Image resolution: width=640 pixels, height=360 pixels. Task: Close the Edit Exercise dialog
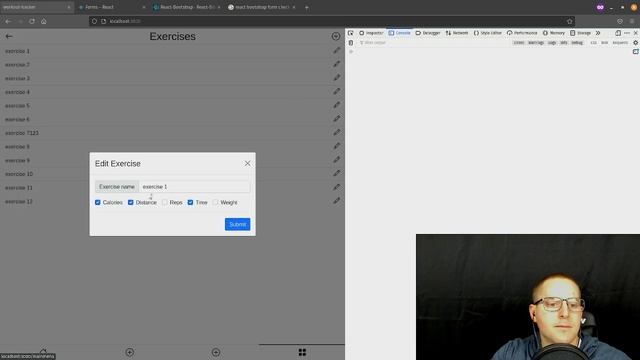pyautogui.click(x=247, y=163)
